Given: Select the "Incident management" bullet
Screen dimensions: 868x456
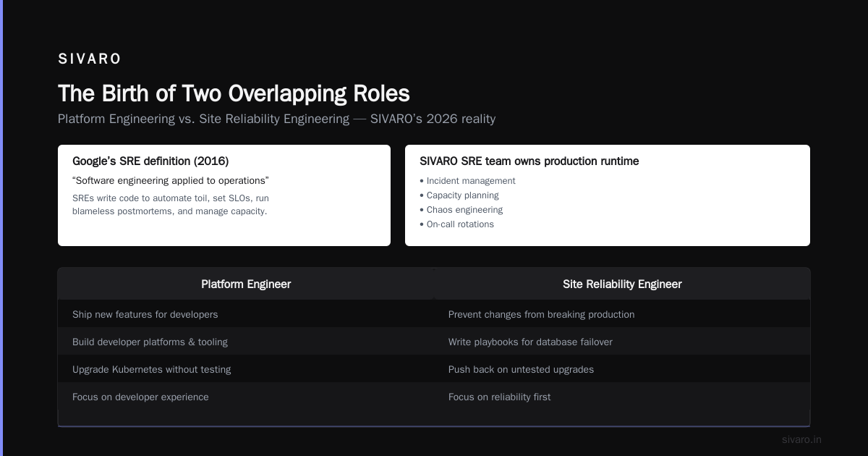Looking at the screenshot, I should 467,181.
